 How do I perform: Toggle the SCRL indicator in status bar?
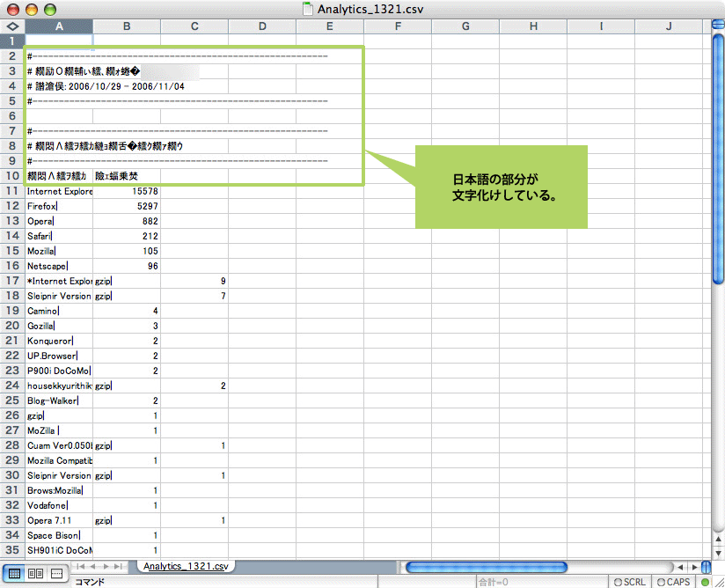(629, 582)
